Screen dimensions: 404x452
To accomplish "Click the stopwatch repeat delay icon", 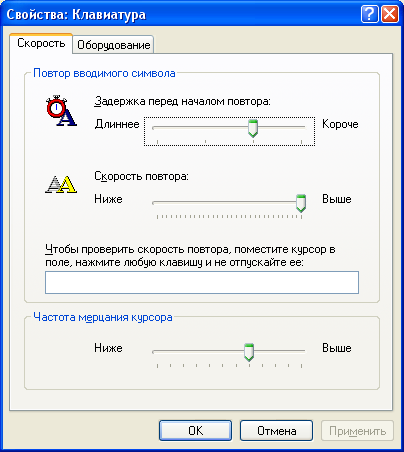I will coord(61,111).
